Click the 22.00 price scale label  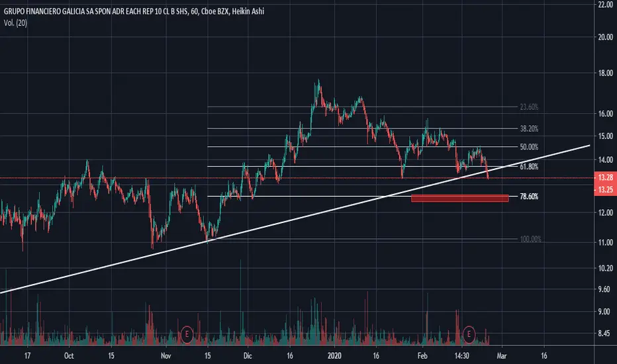point(604,5)
